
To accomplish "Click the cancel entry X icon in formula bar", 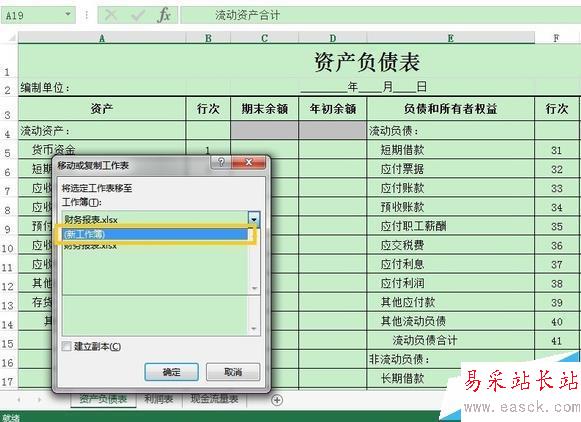I will (111, 16).
